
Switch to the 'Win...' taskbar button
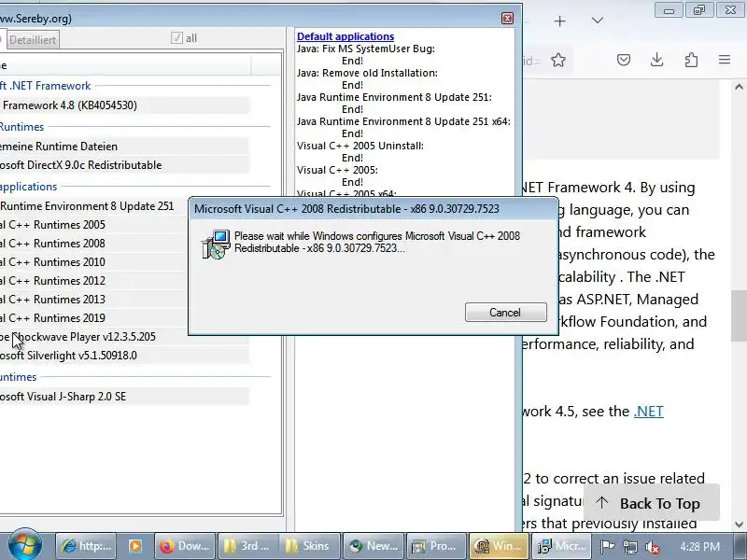pyautogui.click(x=499, y=546)
